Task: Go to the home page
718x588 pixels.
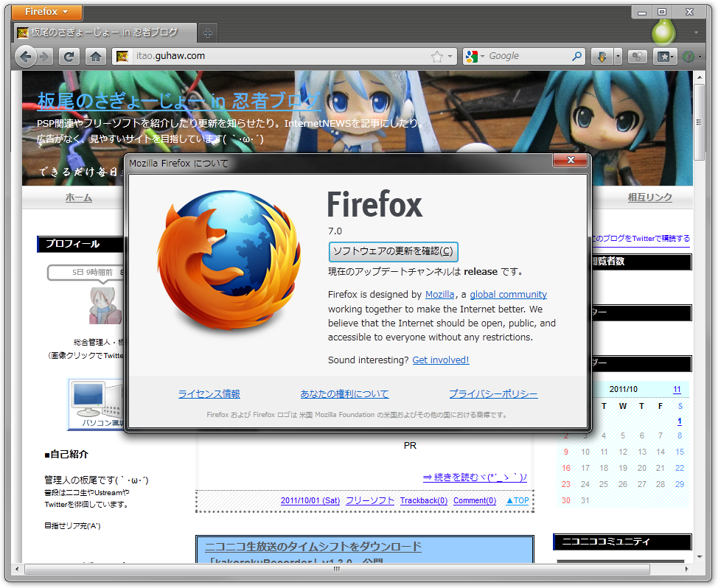Action: click(x=95, y=57)
